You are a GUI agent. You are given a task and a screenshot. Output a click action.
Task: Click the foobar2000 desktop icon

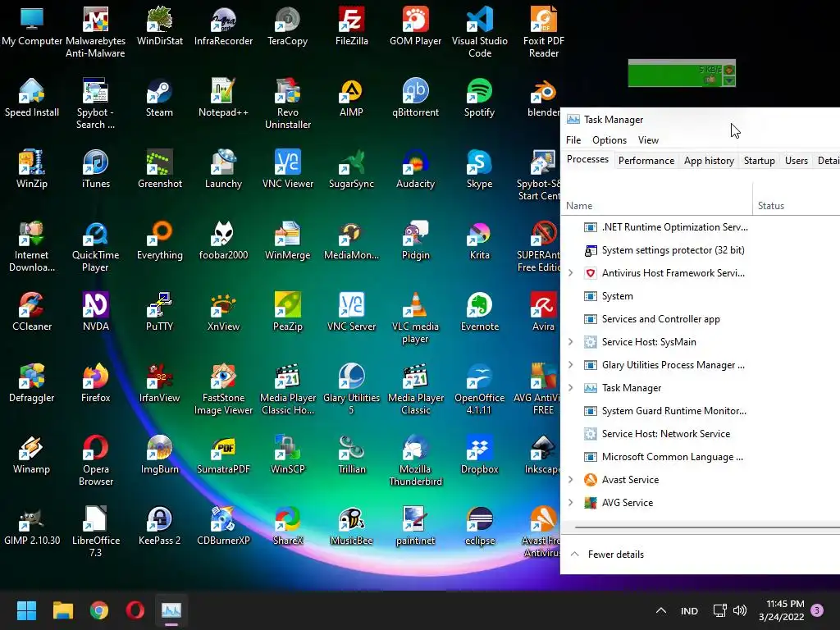click(x=223, y=240)
